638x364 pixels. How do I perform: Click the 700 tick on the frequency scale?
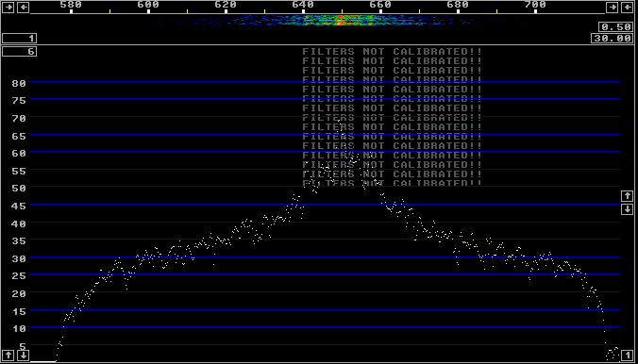coord(535,11)
